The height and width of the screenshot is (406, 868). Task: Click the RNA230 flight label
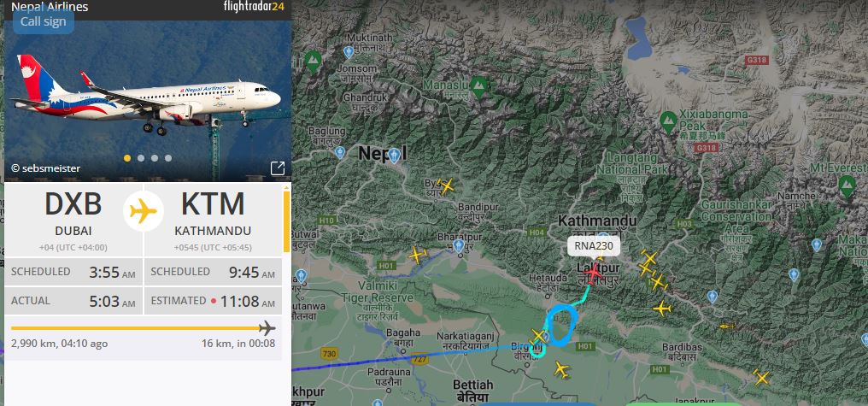(x=594, y=246)
